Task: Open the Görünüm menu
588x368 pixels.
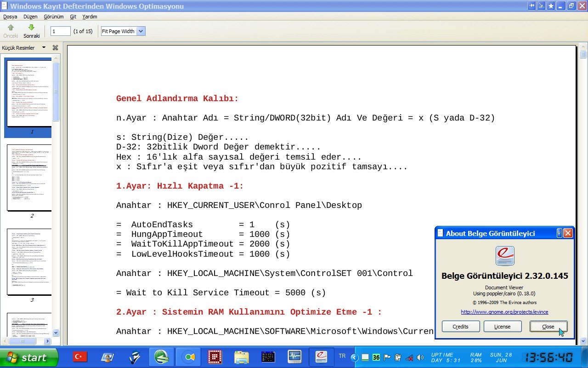Action: click(x=54, y=17)
